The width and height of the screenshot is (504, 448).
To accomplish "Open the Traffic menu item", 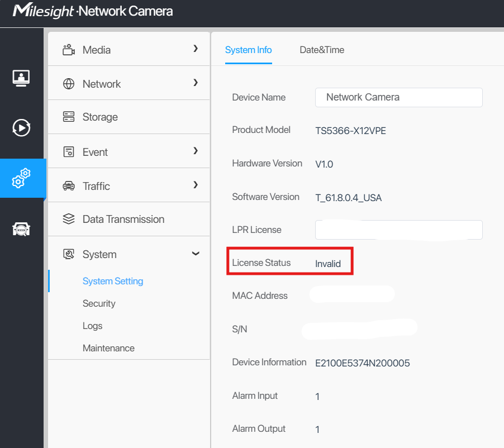I will pos(129,186).
